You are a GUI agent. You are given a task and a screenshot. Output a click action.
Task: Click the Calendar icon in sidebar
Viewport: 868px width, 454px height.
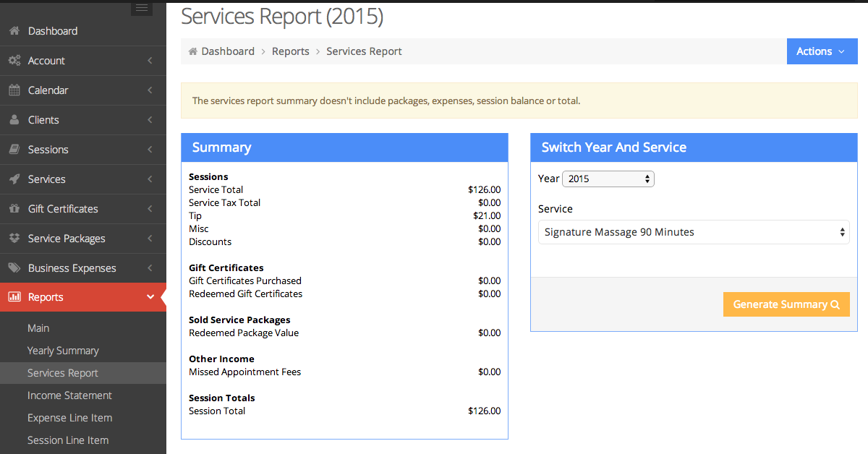point(14,90)
